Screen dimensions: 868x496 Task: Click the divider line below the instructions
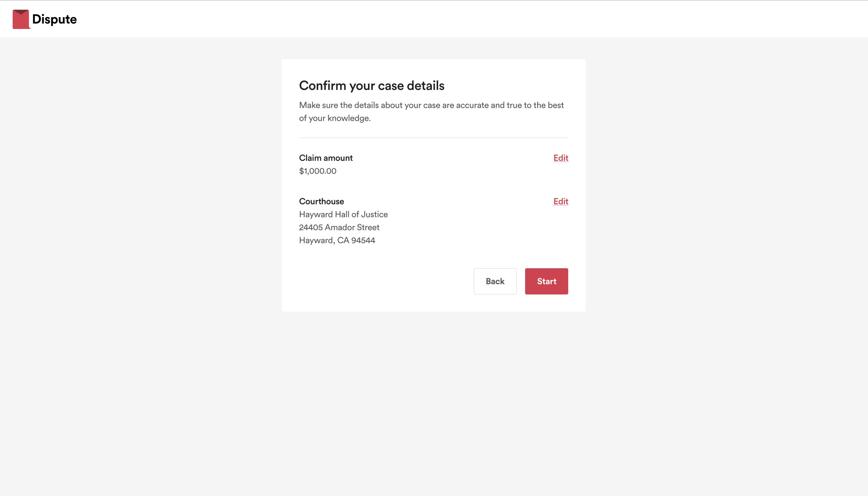tap(433, 138)
